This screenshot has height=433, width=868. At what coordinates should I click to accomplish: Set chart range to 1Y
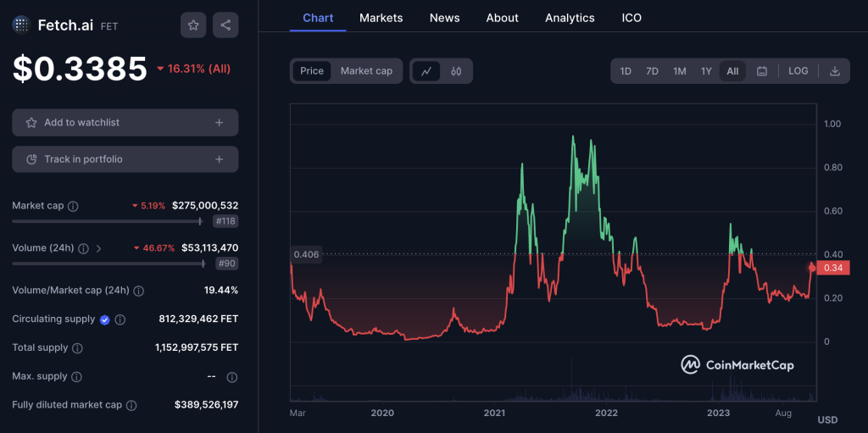pyautogui.click(x=706, y=71)
